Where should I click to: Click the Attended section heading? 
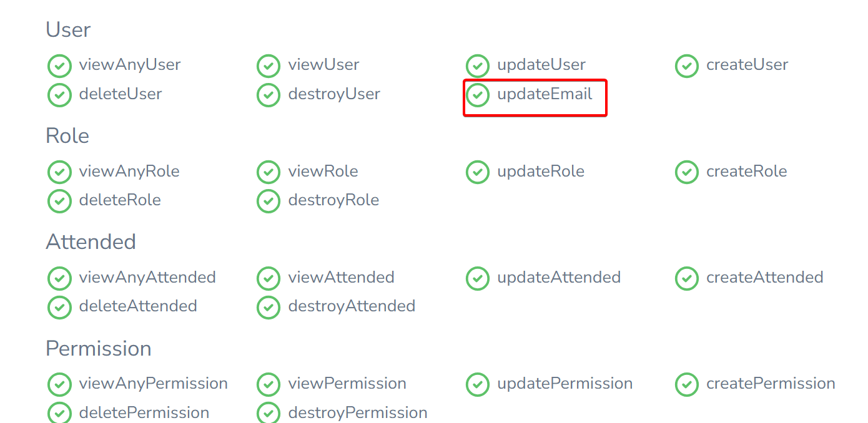click(91, 241)
